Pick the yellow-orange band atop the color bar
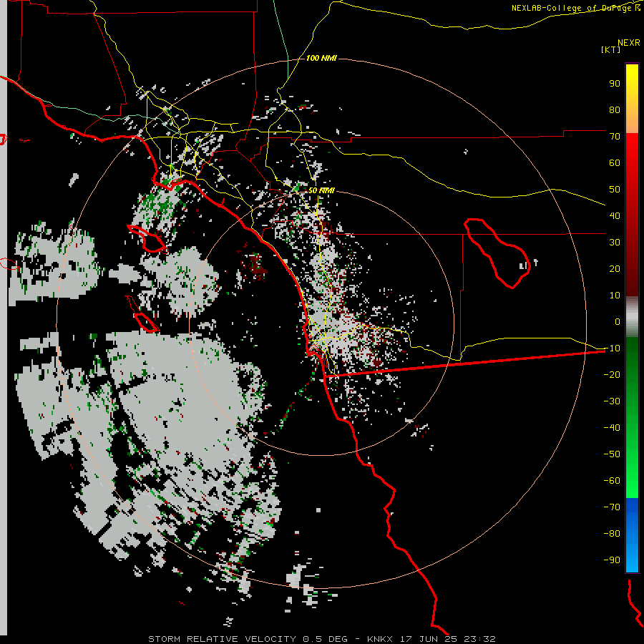This screenshot has height=644, width=644. (x=632, y=99)
